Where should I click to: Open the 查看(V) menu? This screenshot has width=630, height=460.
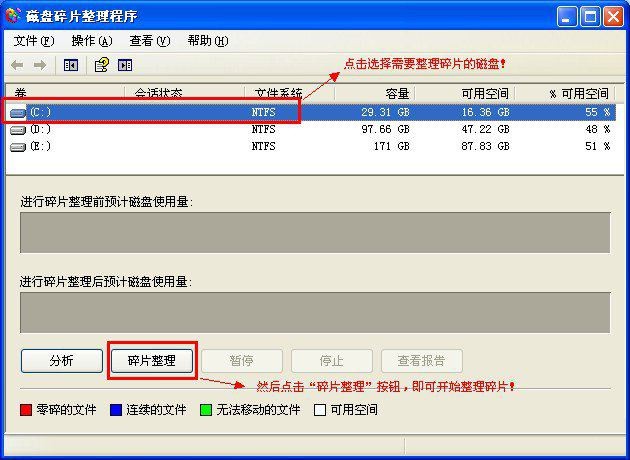click(149, 41)
